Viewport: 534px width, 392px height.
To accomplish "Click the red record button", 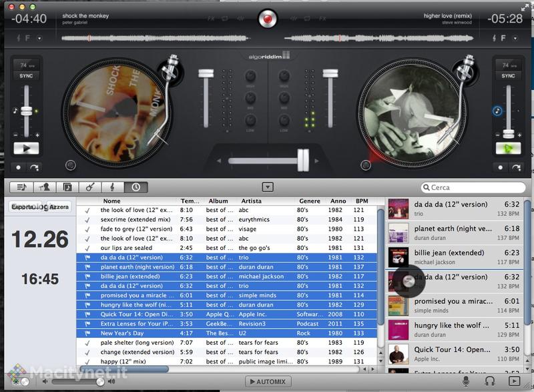I will pyautogui.click(x=268, y=19).
